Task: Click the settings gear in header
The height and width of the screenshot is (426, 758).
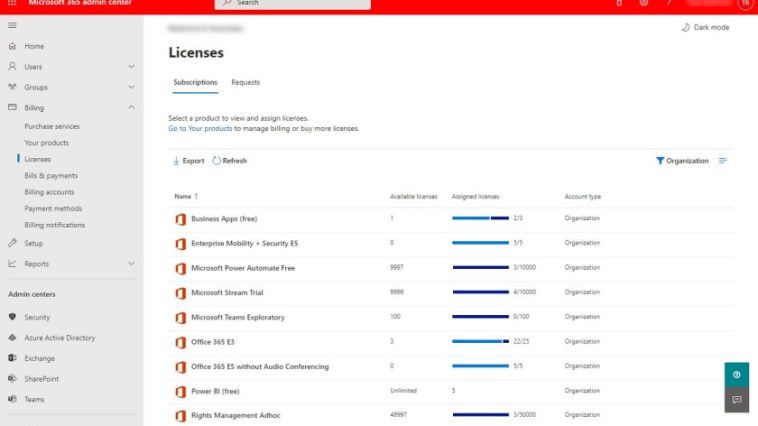Action: (x=644, y=3)
